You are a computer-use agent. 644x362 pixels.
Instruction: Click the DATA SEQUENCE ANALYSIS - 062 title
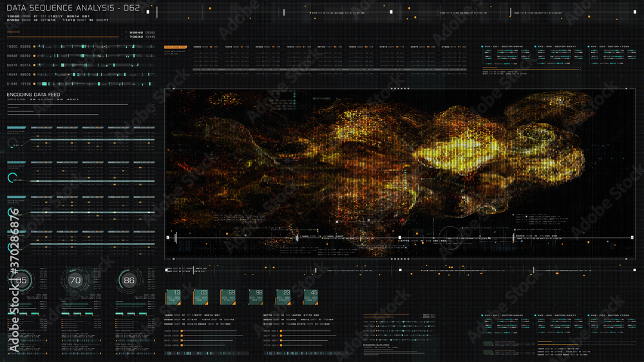point(73,8)
